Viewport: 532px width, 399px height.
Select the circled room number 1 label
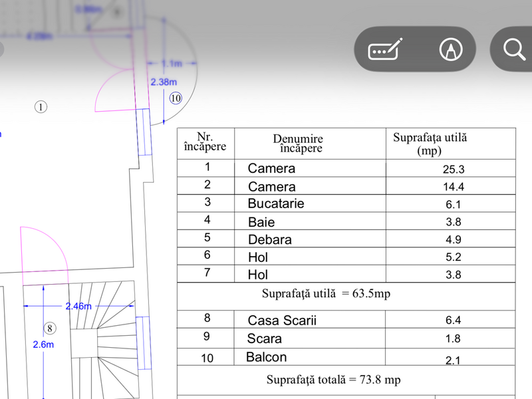(x=41, y=107)
